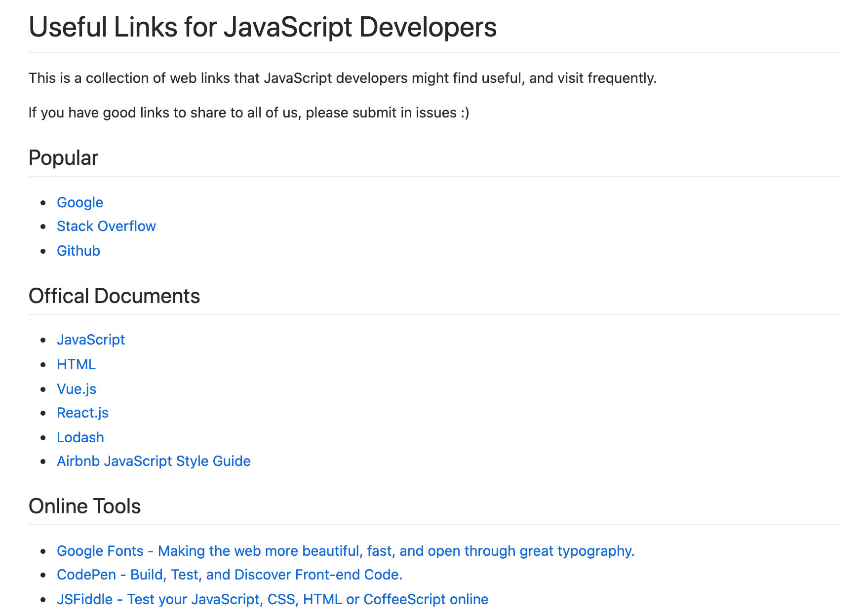Click the page title Useful Links for JavaScript Developers
This screenshot has width=862, height=616.
pos(262,28)
